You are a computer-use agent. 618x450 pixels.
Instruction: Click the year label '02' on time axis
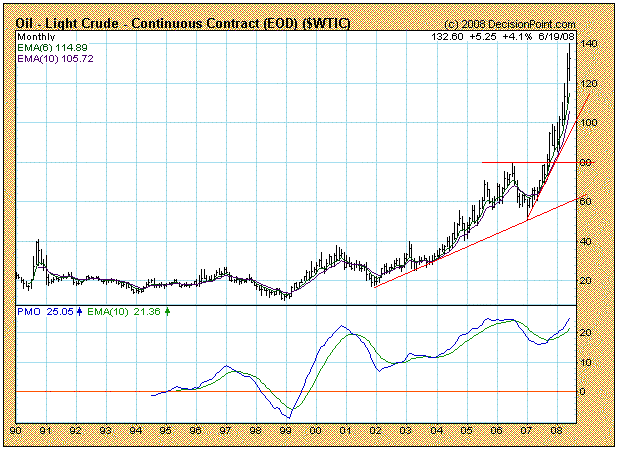[376, 430]
